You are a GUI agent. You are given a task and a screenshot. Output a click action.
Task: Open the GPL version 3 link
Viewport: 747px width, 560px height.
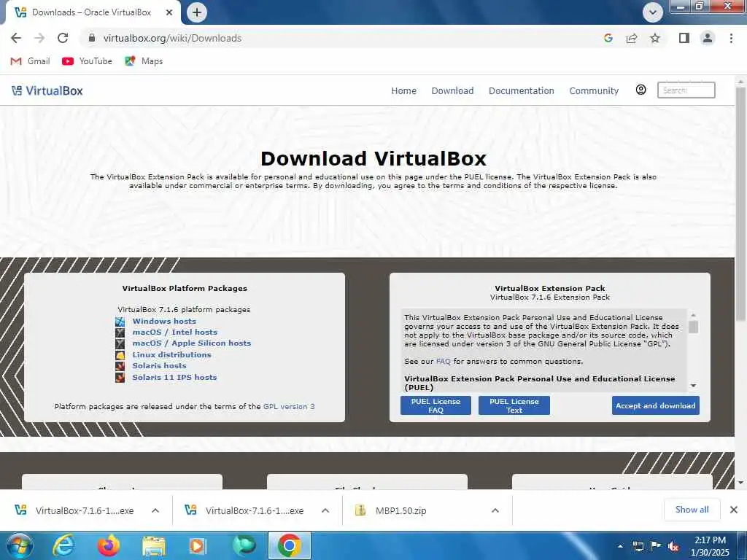coord(289,407)
